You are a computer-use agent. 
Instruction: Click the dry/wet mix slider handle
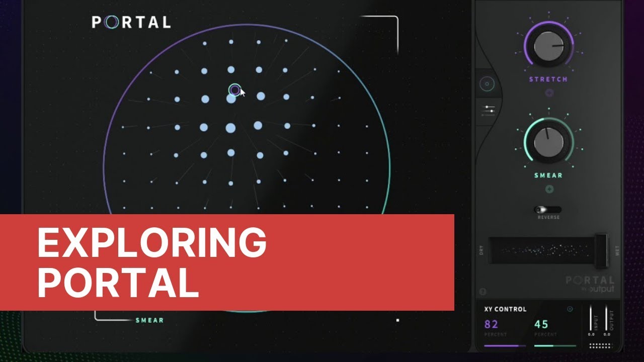coord(601,250)
